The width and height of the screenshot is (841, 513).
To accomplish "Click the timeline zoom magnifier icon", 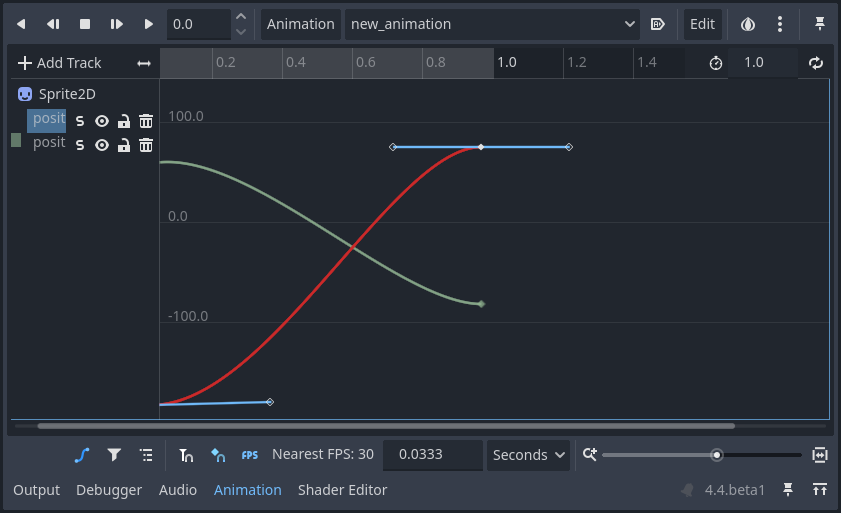I will pos(589,455).
